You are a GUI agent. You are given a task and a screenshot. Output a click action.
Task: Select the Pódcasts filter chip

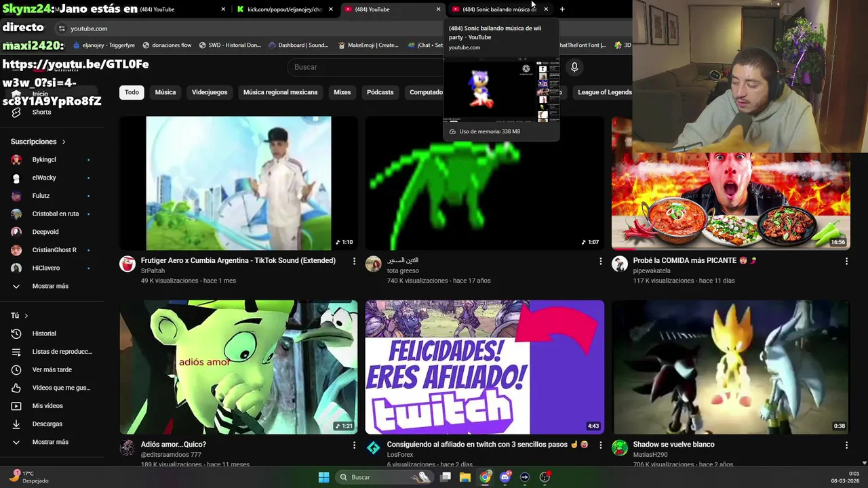pyautogui.click(x=380, y=92)
